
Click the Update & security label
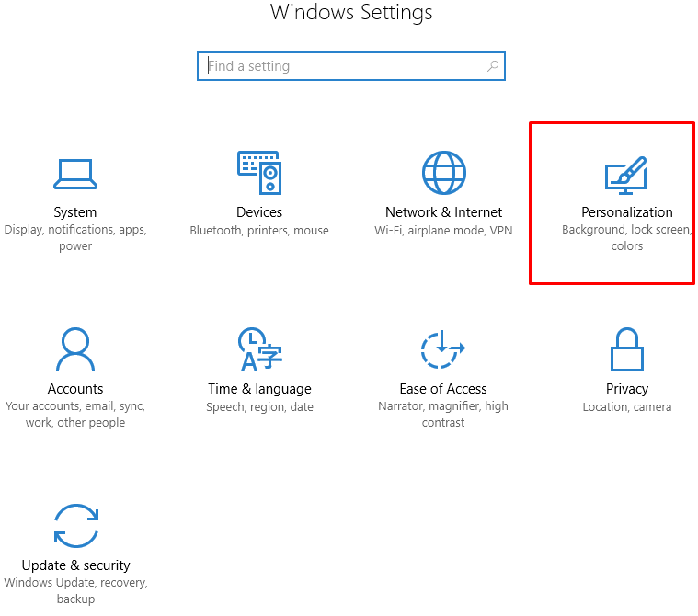click(x=75, y=565)
